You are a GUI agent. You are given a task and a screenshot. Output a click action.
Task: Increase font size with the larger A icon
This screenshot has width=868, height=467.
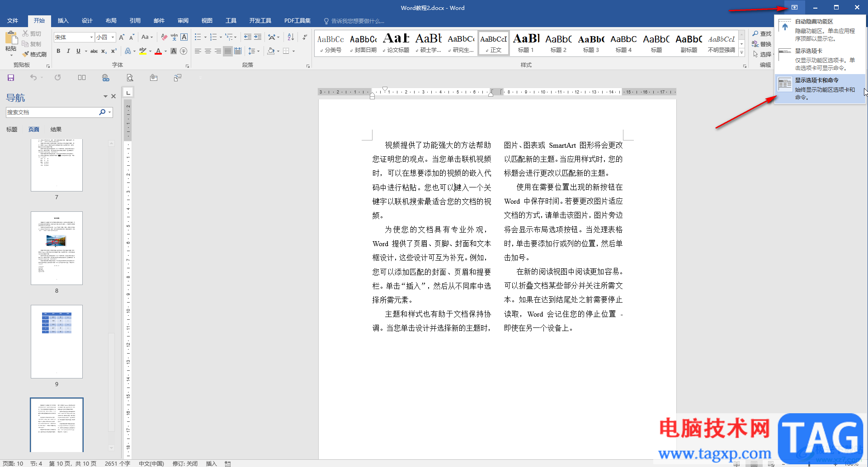click(122, 37)
